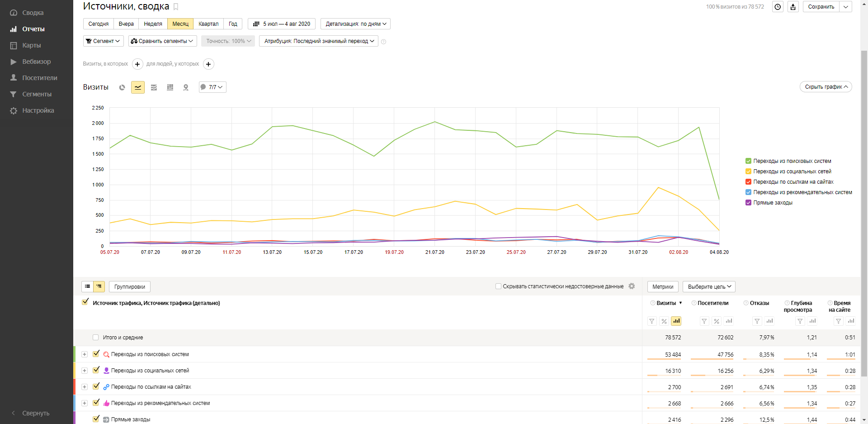
Task: Select the stacked area chart icon
Action: (154, 87)
